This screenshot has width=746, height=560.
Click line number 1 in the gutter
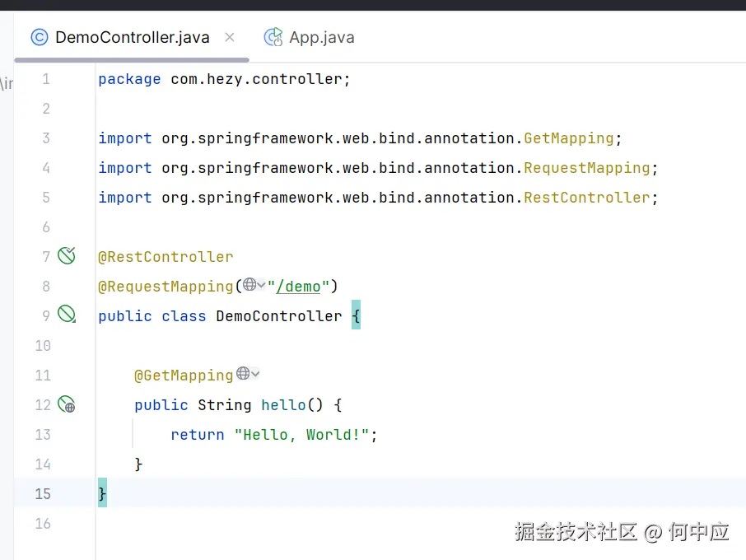click(x=45, y=79)
